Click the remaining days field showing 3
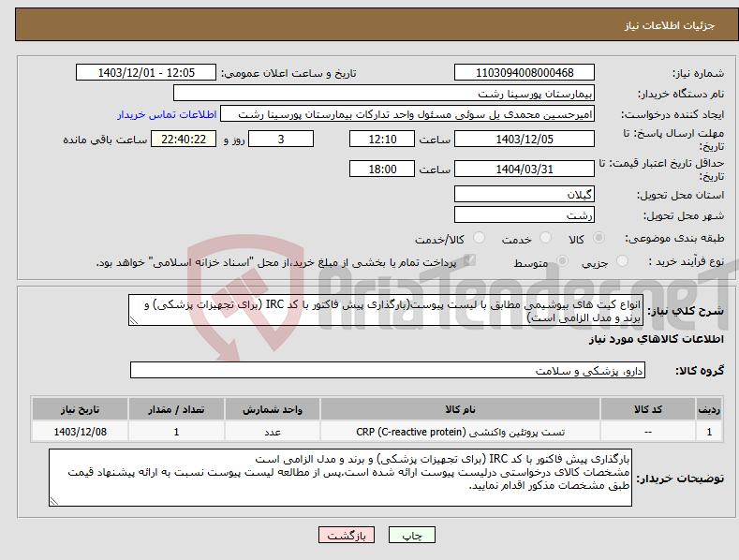 coord(281,139)
